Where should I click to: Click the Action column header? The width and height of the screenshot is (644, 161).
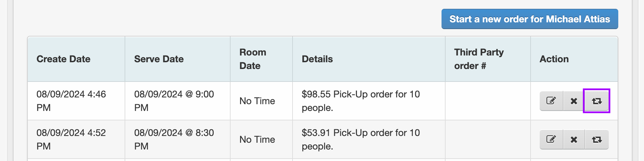pyautogui.click(x=554, y=59)
